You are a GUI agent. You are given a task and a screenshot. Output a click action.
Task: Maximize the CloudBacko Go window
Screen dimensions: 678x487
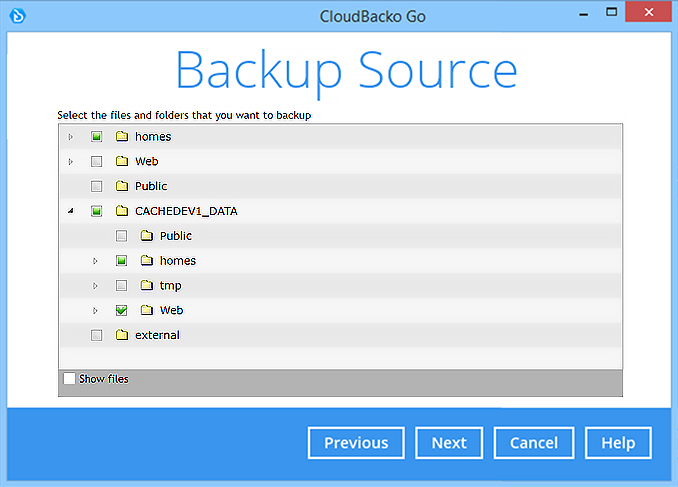click(611, 12)
